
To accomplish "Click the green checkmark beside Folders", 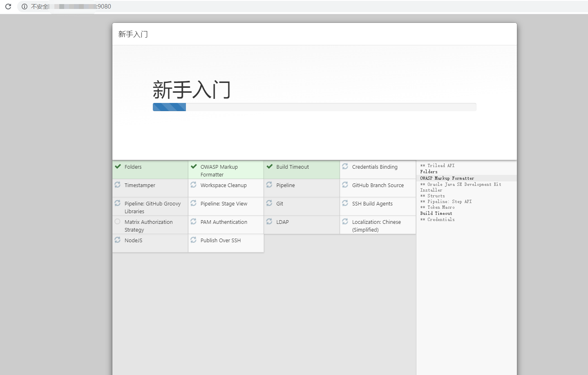I will pyautogui.click(x=118, y=166).
